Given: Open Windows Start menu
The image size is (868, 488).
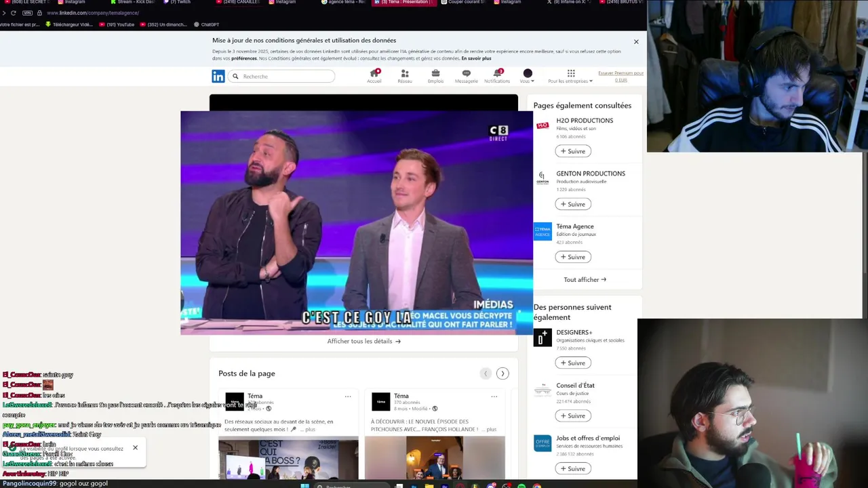Looking at the screenshot, I should pyautogui.click(x=305, y=485).
